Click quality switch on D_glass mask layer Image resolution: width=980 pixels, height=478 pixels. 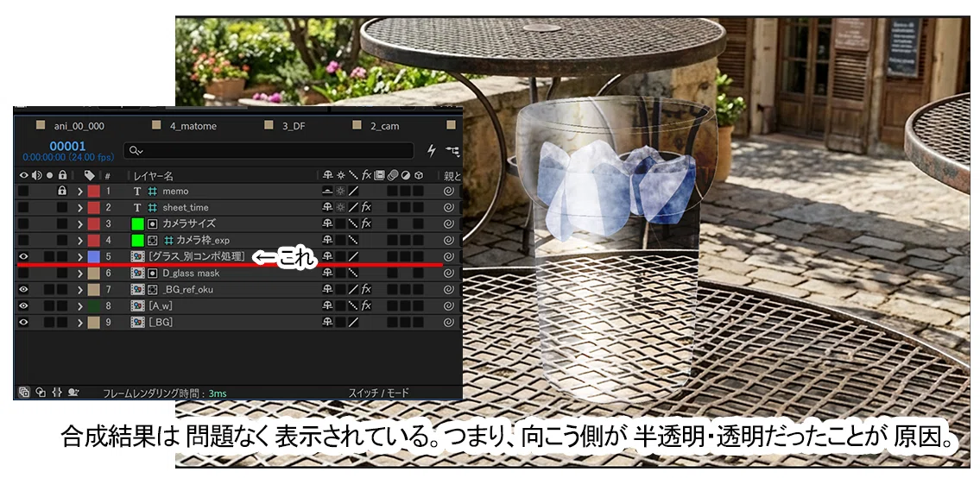point(353,273)
